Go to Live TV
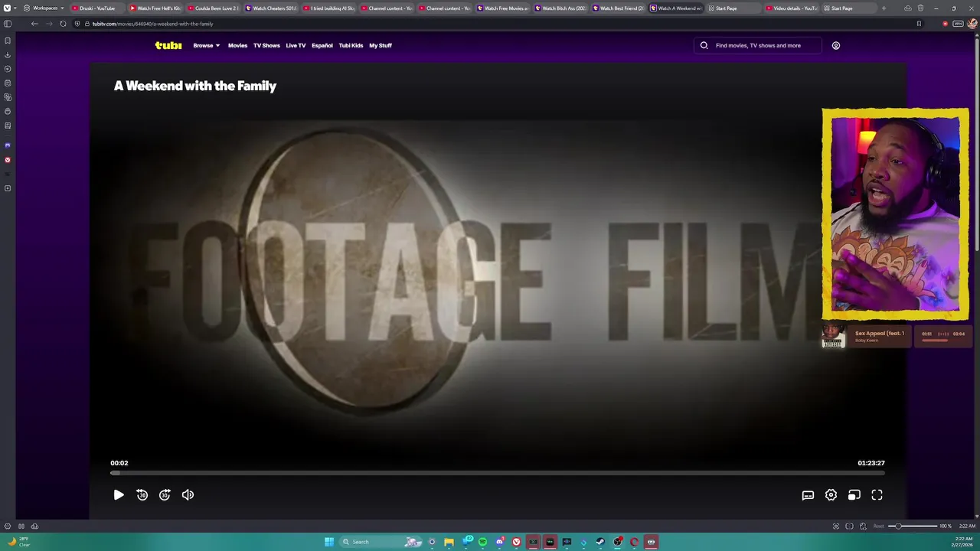This screenshot has height=551, width=980. pyautogui.click(x=296, y=45)
